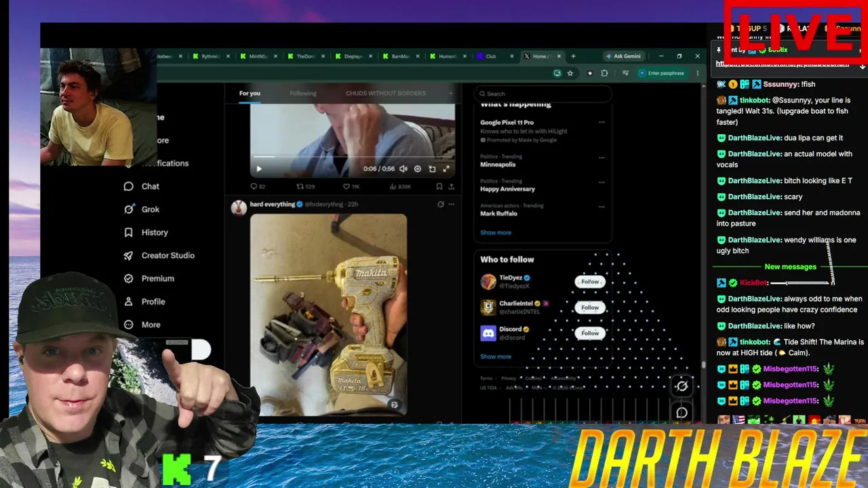Follow TieDyez
868x488 pixels.
590,282
